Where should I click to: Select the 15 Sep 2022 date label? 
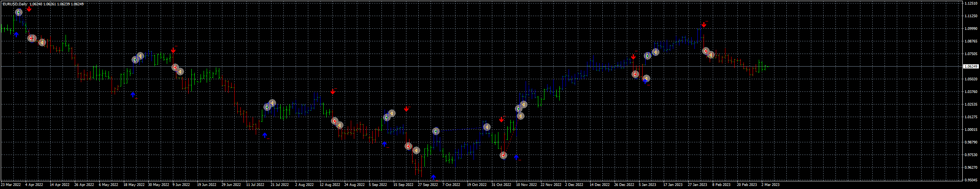(403, 185)
